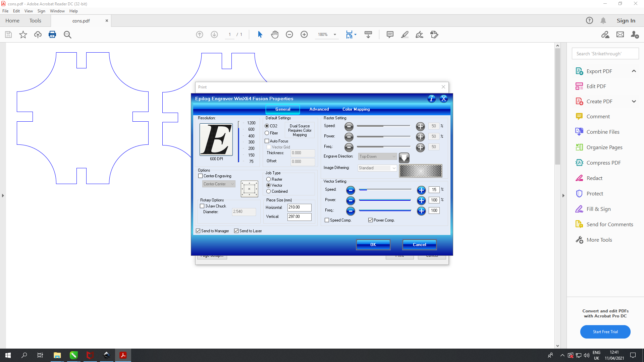Enable the 3-Jaw Chuck checkbox
The height and width of the screenshot is (362, 644).
pos(202,206)
